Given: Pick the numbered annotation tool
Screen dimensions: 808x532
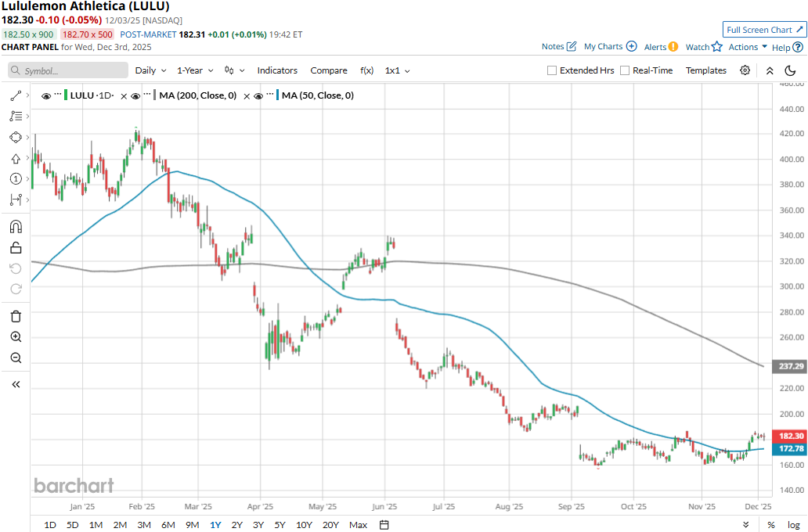Looking at the screenshot, I should click(x=16, y=178).
